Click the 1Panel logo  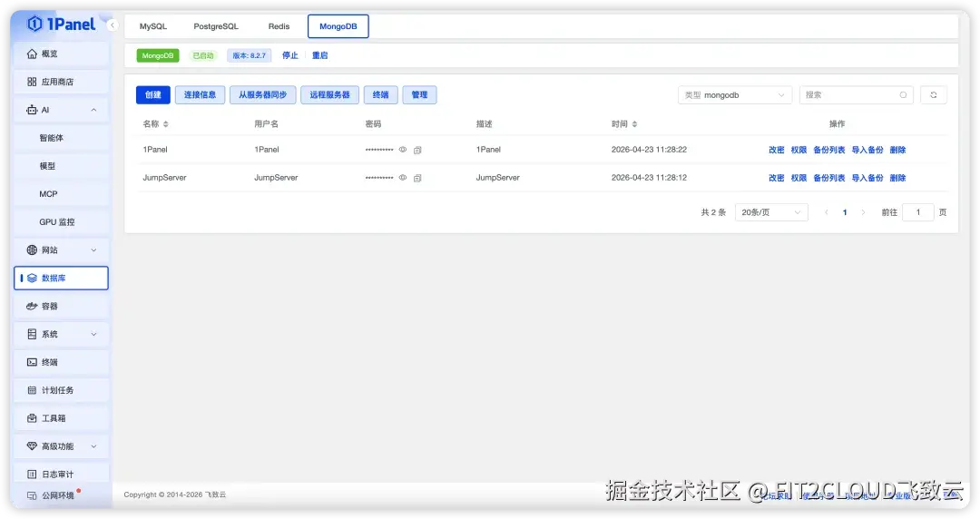62,24
